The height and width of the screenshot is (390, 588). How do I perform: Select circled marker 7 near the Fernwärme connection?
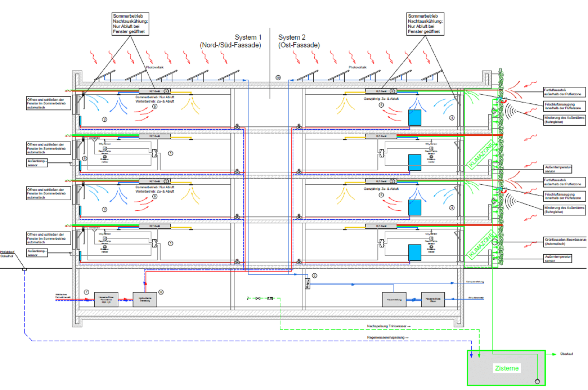tap(86, 292)
